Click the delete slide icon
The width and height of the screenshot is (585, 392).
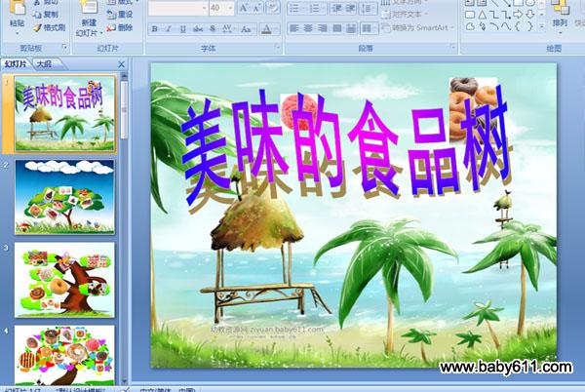(x=120, y=27)
